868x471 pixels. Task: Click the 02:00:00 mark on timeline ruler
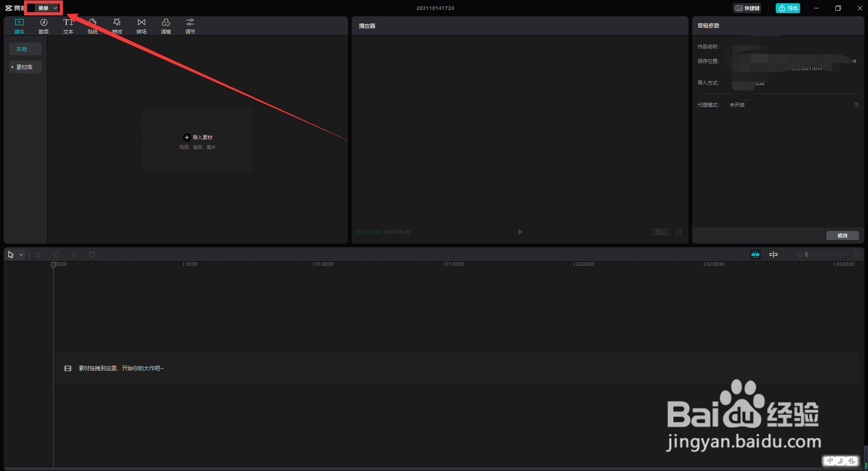coord(584,264)
